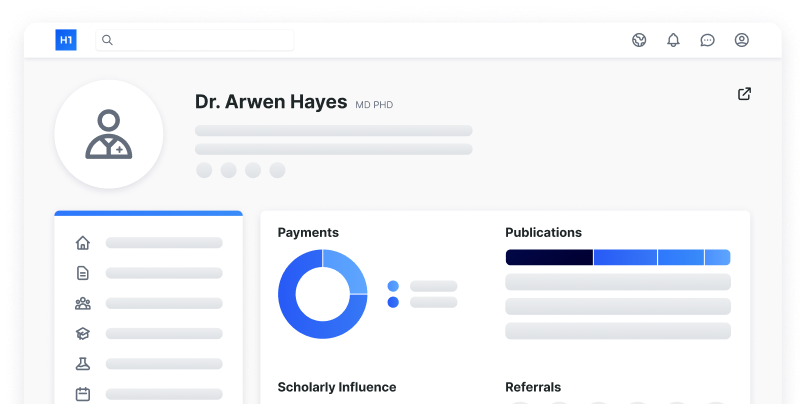Click the open-in-new-window share icon
The height and width of the screenshot is (404, 806).
[x=744, y=94]
